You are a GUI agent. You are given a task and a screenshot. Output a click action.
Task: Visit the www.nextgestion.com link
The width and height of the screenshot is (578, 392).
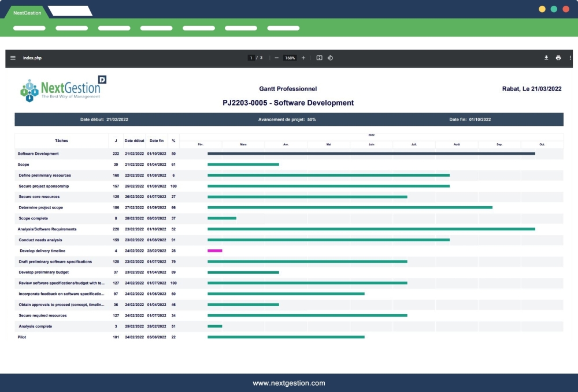288,383
